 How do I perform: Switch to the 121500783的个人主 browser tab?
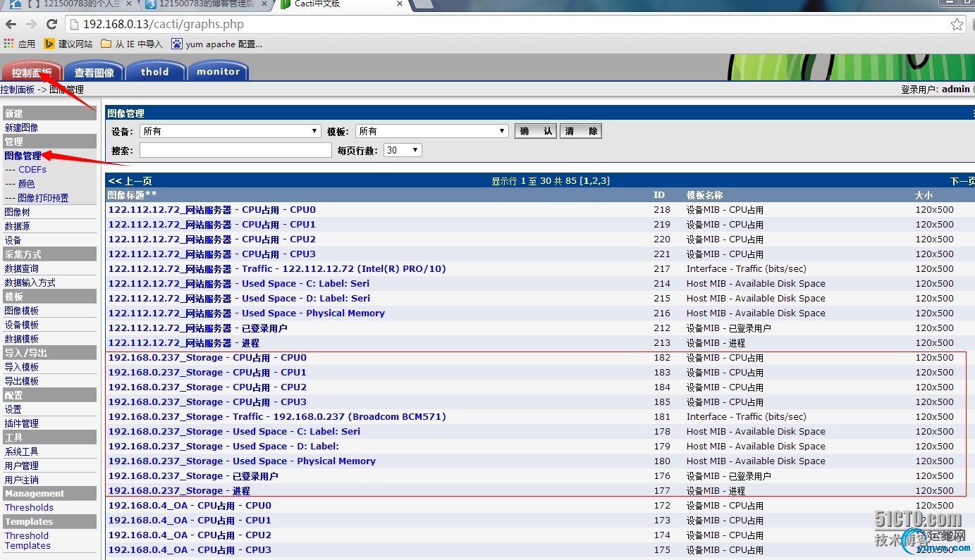pos(70,4)
